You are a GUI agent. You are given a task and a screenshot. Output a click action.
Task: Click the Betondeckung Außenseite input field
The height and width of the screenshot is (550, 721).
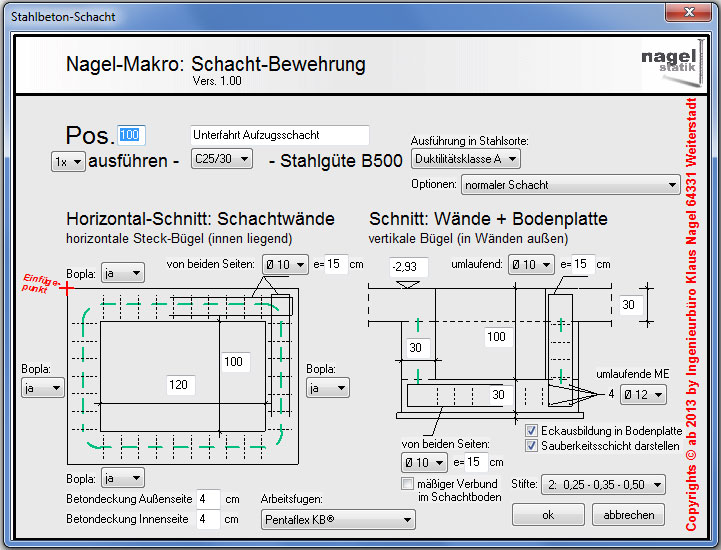coord(208,498)
